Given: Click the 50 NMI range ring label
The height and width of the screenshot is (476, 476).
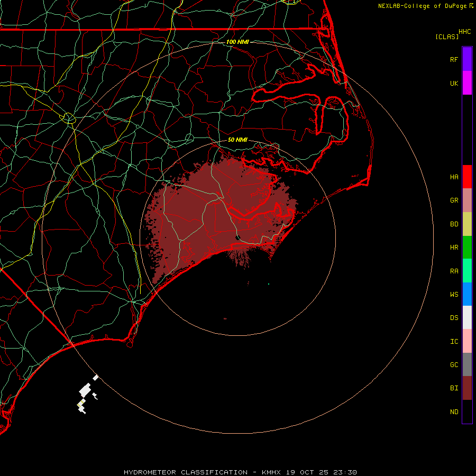Looking at the screenshot, I should coord(237,140).
